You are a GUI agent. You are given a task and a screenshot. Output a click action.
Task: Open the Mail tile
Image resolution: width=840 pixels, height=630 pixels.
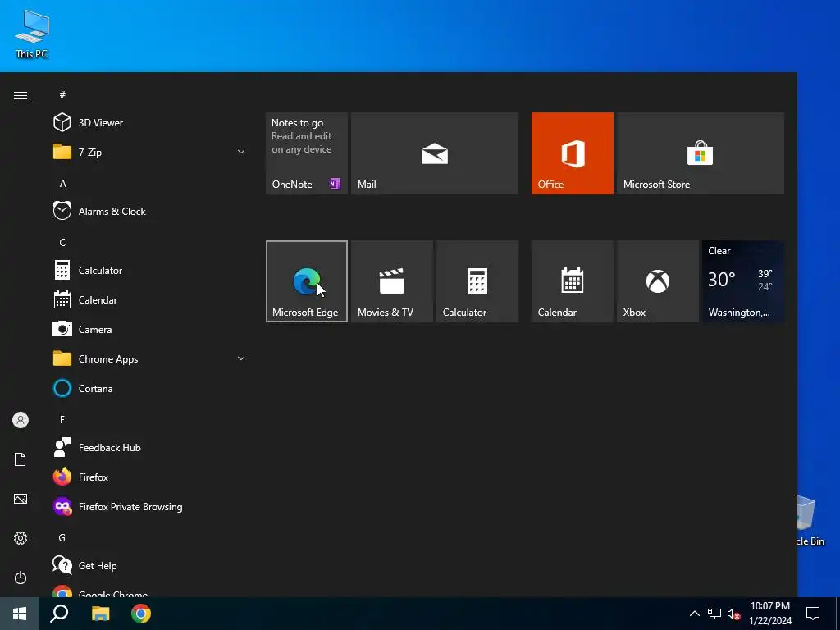[435, 153]
